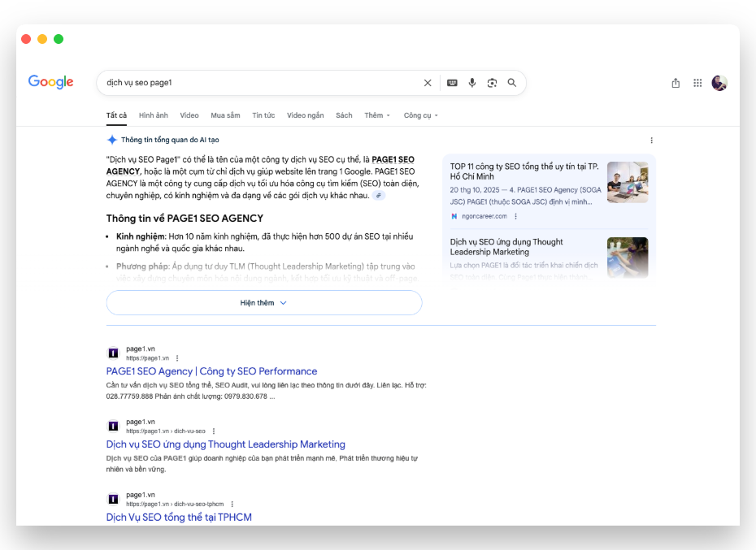Open the Google account profile avatar
The image size is (756, 550).
coord(719,83)
